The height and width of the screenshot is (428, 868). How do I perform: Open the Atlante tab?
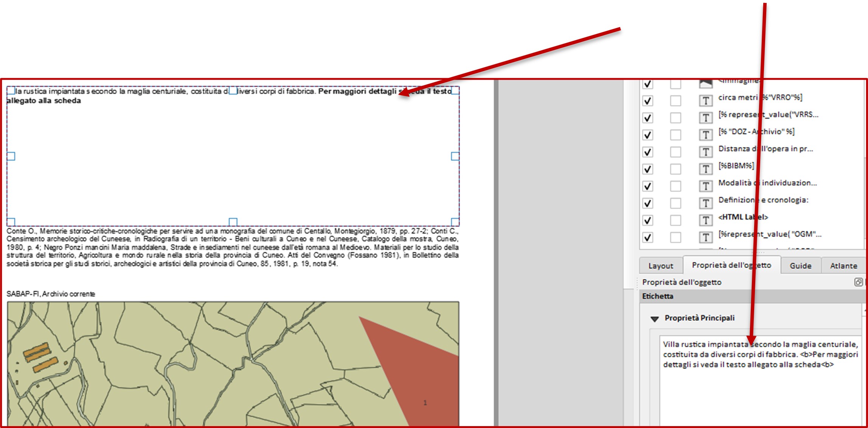tap(843, 266)
